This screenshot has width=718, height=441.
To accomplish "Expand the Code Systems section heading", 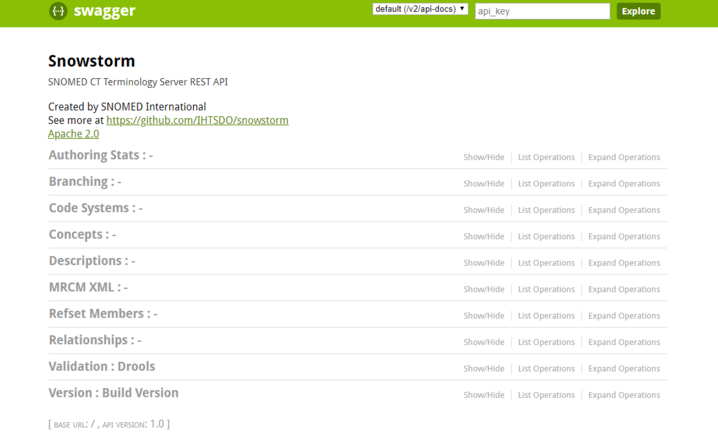I will 96,208.
